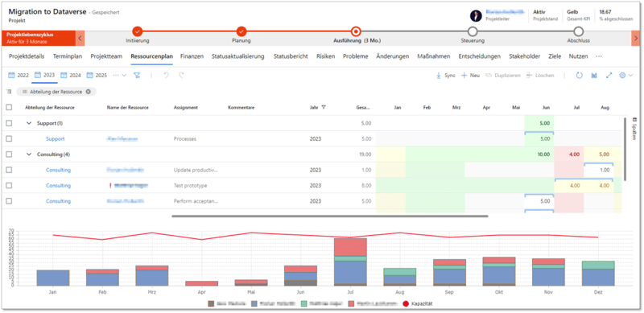Check the Update productiv... row checkbox
The height and width of the screenshot is (313, 644).
pos(9,170)
